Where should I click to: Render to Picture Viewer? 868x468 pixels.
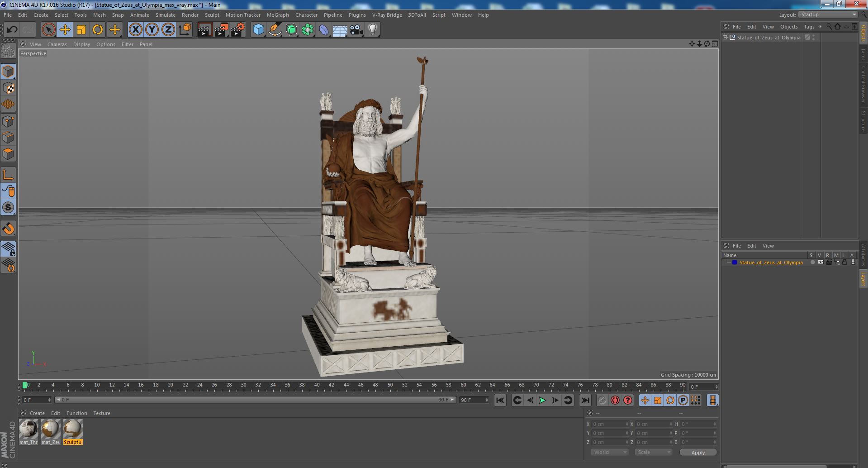click(x=221, y=30)
